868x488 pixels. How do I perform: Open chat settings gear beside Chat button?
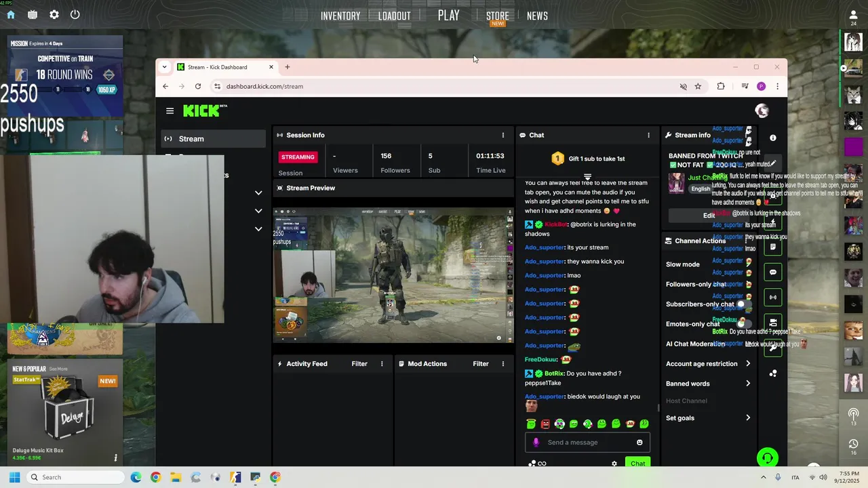click(x=614, y=464)
